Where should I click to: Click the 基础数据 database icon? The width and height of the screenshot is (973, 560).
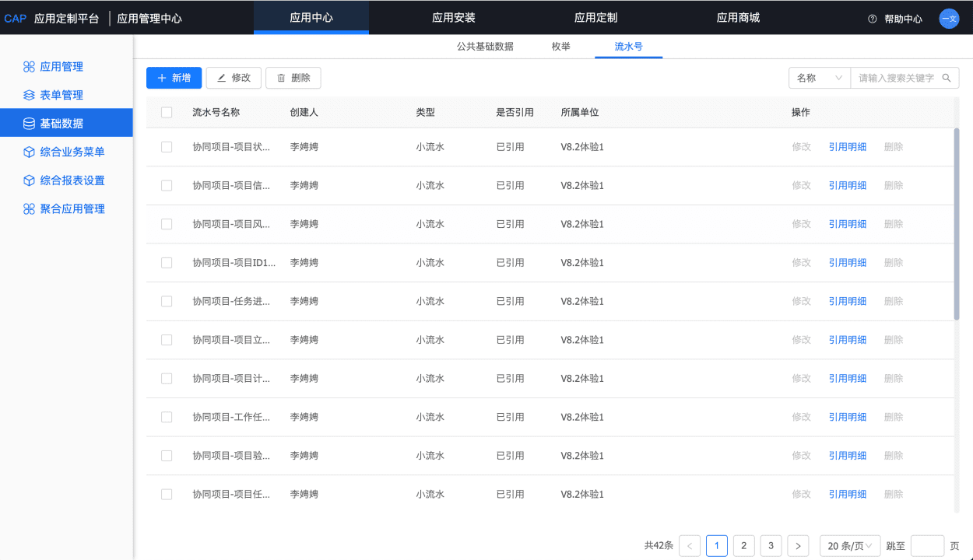click(29, 124)
